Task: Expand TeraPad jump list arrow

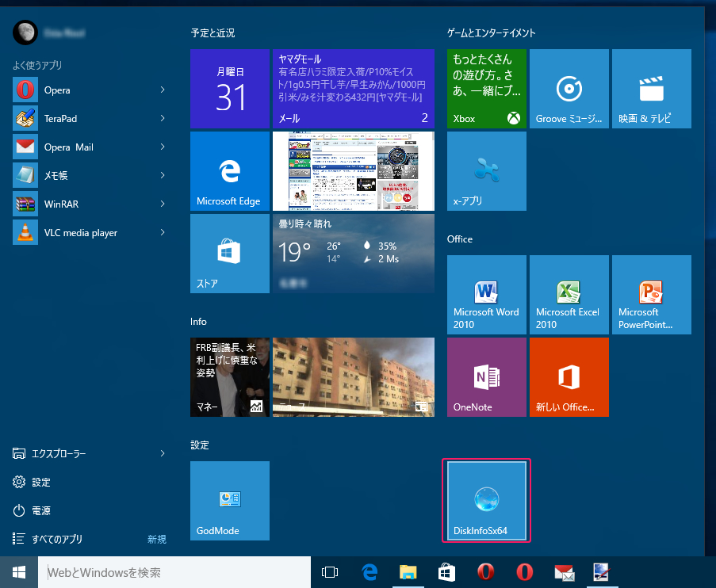Action: 163,118
